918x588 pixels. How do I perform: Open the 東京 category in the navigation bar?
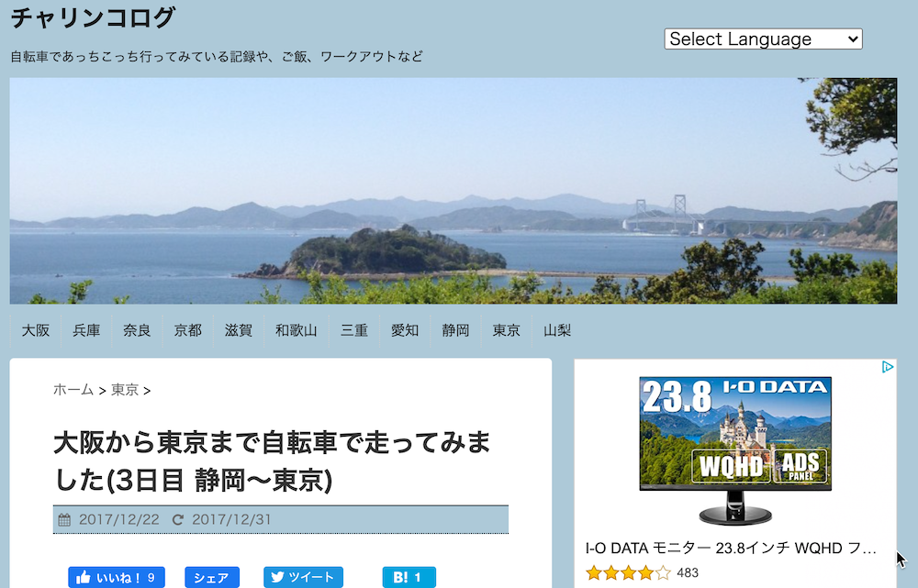coord(507,330)
